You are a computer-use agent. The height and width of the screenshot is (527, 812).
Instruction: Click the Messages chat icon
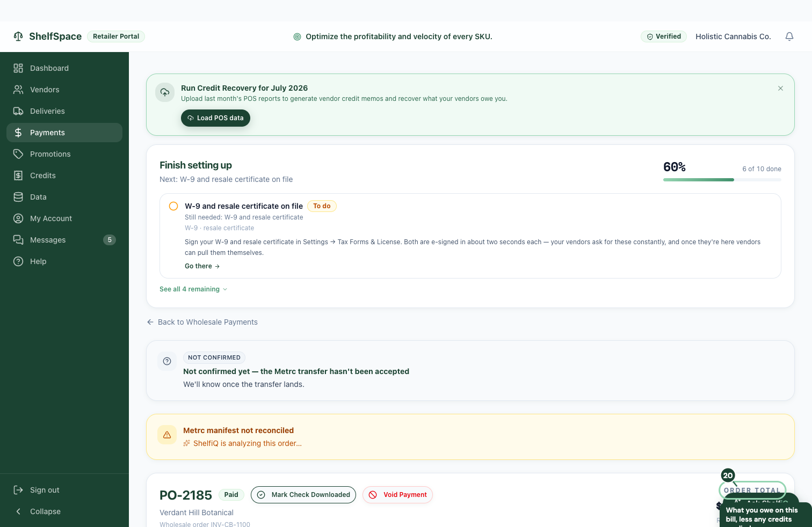[x=18, y=240]
